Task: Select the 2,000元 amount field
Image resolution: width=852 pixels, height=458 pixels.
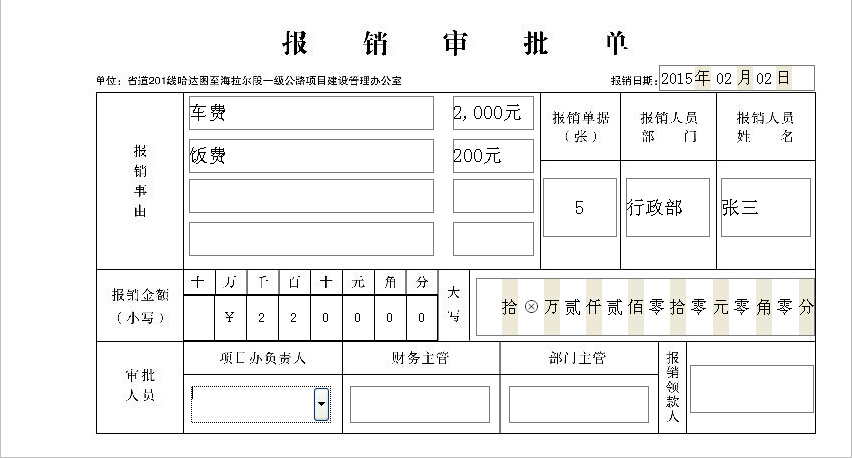Action: pyautogui.click(x=493, y=113)
